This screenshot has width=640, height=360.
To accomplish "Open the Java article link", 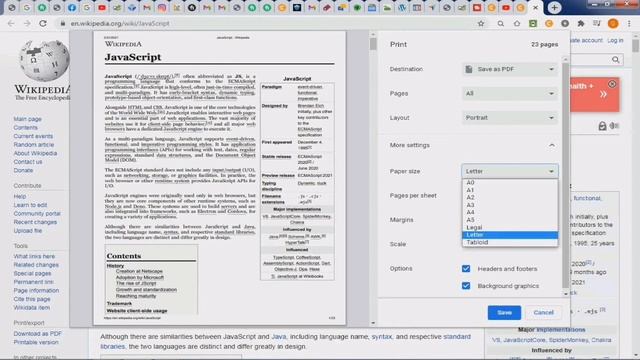I will point(279,337).
